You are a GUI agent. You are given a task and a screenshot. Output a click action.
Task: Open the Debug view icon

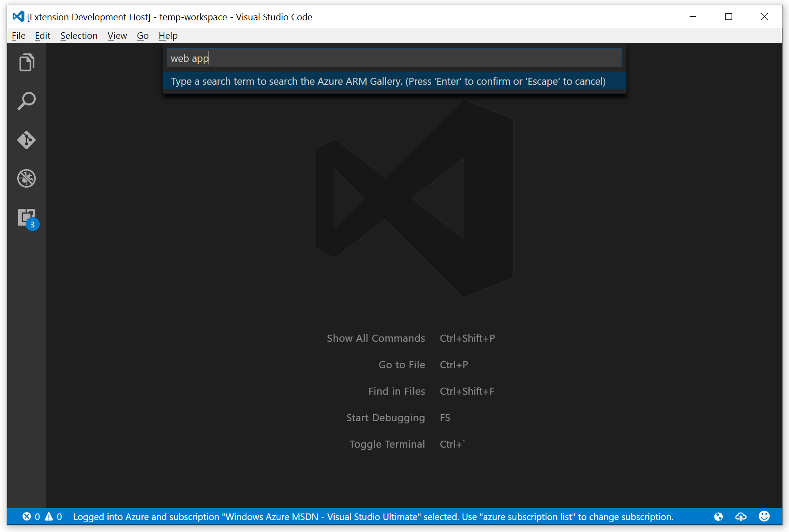27,179
